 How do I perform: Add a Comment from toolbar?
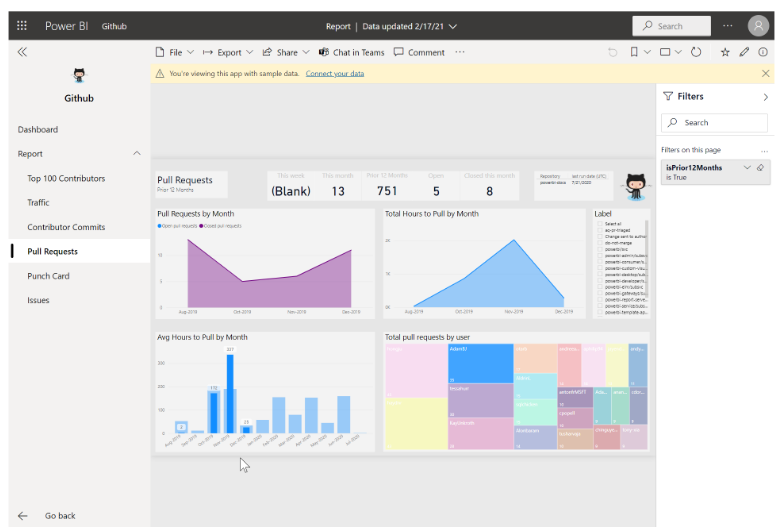click(x=419, y=52)
